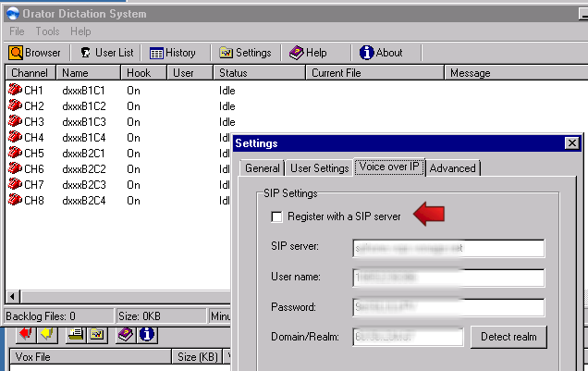
Task: Open the Help menu in menu bar
Action: coord(80,31)
